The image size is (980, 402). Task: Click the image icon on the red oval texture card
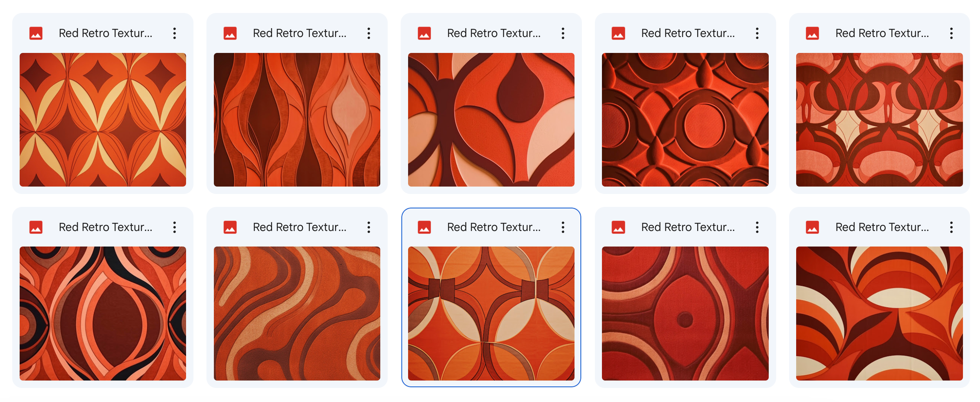click(618, 227)
